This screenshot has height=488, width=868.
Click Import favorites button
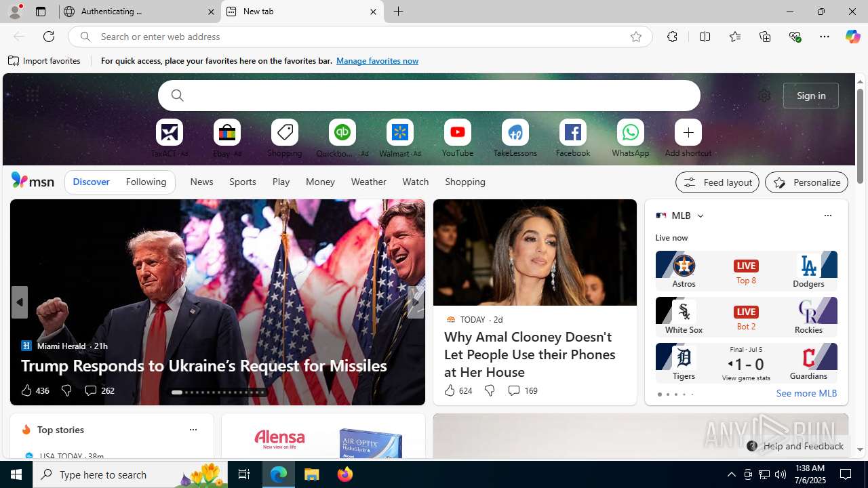pos(44,61)
